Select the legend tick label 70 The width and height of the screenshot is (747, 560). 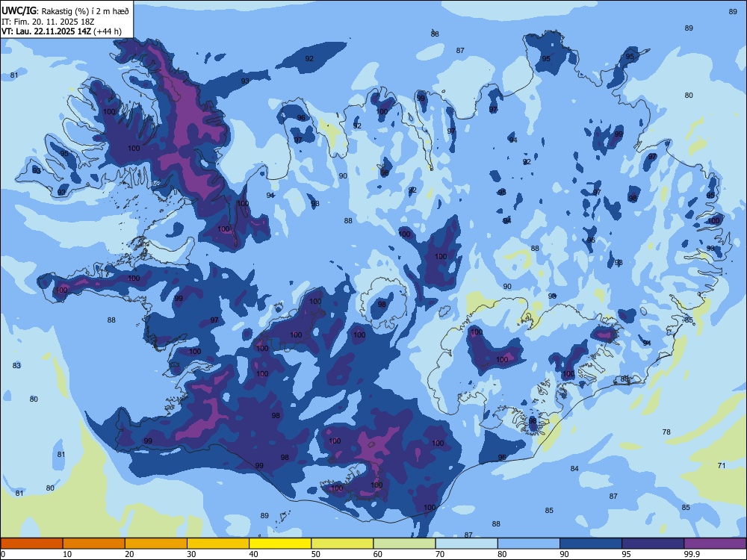(440, 554)
